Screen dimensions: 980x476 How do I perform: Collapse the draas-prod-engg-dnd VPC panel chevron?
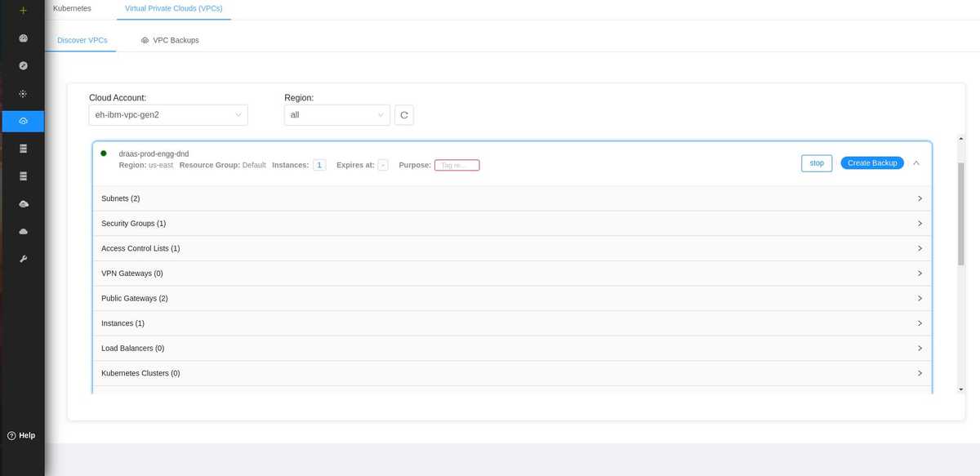[x=916, y=162]
